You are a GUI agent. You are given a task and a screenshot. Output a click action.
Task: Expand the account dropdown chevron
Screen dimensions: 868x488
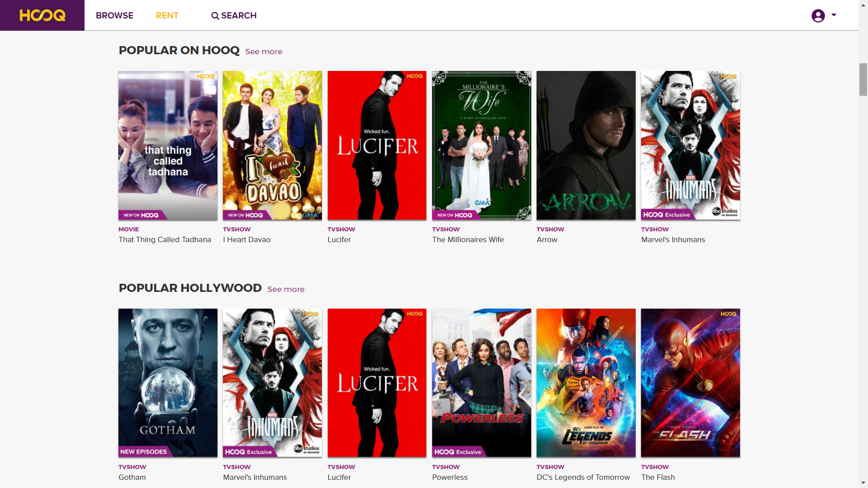(x=834, y=15)
